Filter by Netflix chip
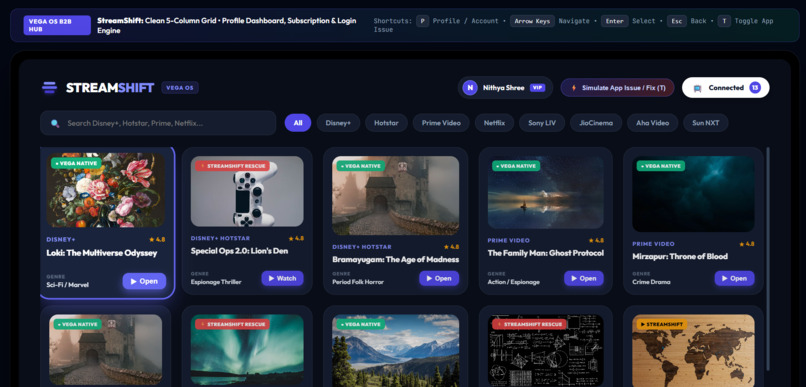 point(494,123)
